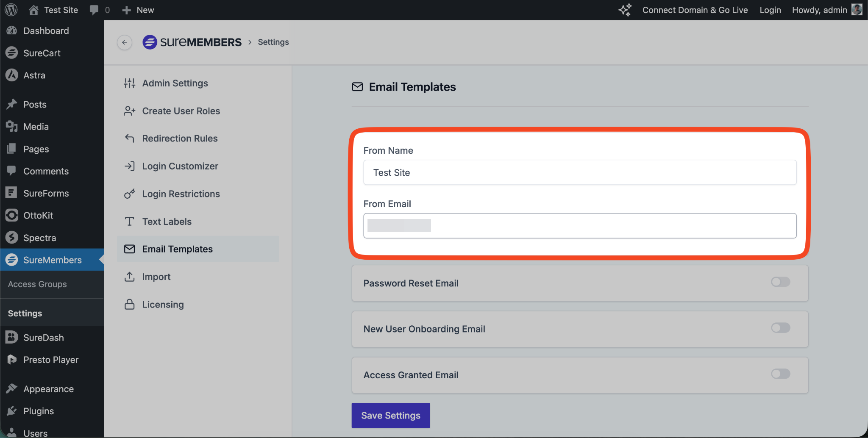Click the Save Settings button
The height and width of the screenshot is (438, 868).
(x=390, y=416)
